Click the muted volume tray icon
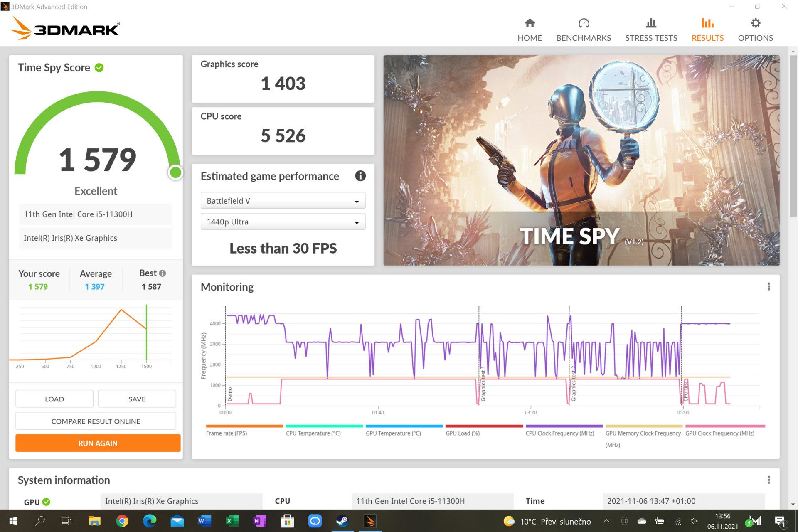 (694, 521)
